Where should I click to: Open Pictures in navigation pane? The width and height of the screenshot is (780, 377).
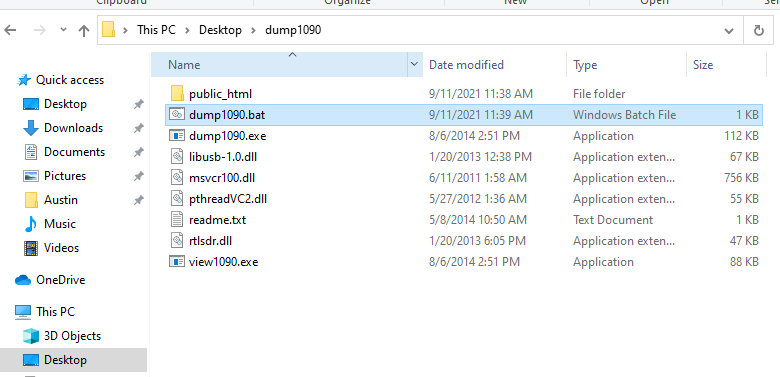tap(65, 176)
